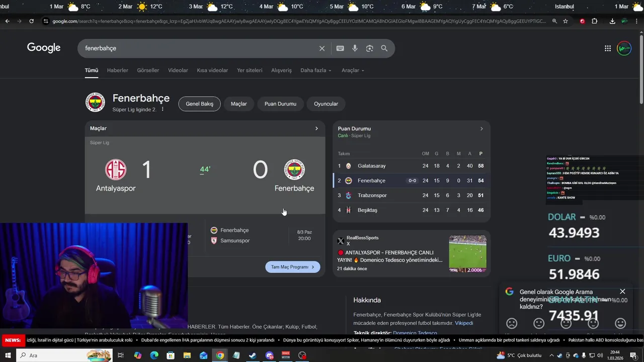Expand Puan Durumu with its arrow

click(x=481, y=129)
